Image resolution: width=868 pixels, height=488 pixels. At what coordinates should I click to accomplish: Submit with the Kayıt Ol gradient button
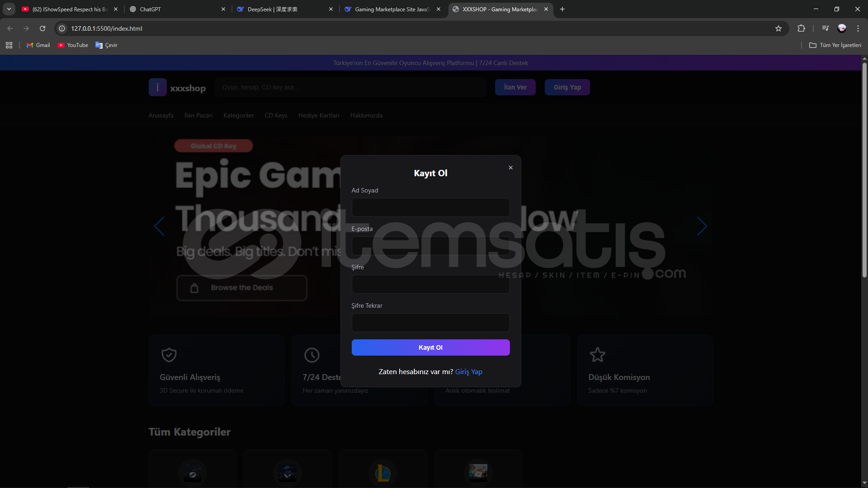(x=430, y=347)
